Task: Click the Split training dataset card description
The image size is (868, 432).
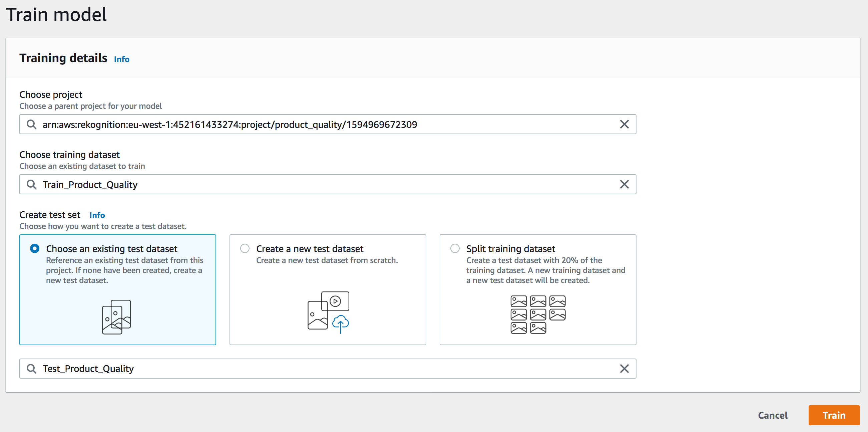Action: [545, 270]
